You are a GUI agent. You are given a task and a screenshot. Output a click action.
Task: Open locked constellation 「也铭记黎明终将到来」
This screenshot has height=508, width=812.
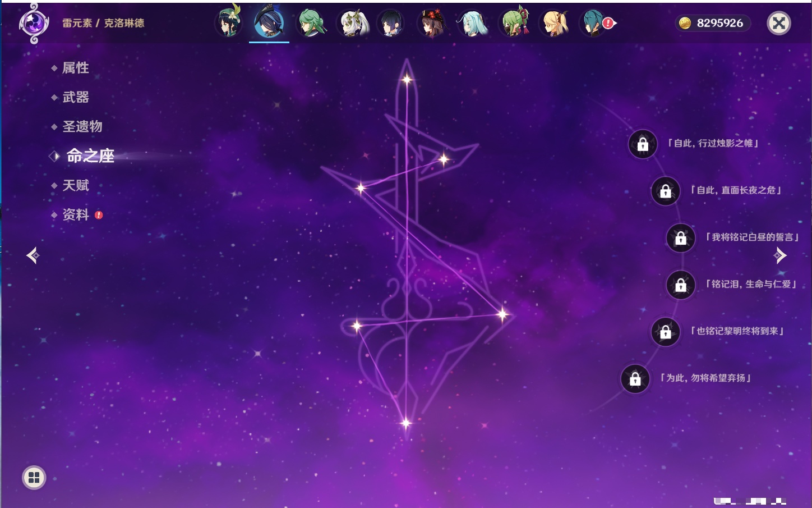click(666, 332)
